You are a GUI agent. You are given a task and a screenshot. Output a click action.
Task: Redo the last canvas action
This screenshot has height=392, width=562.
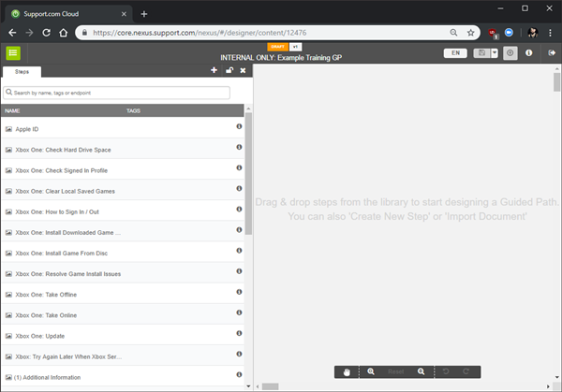coord(466,371)
